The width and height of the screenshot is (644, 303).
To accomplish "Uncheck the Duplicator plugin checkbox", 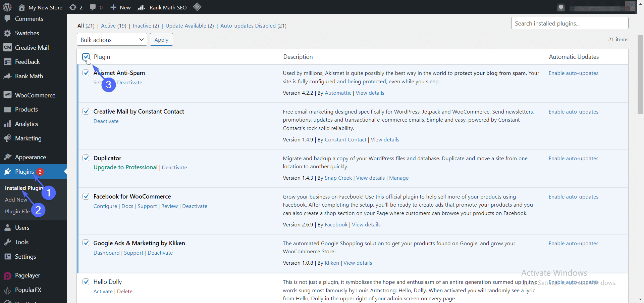I will point(86,158).
